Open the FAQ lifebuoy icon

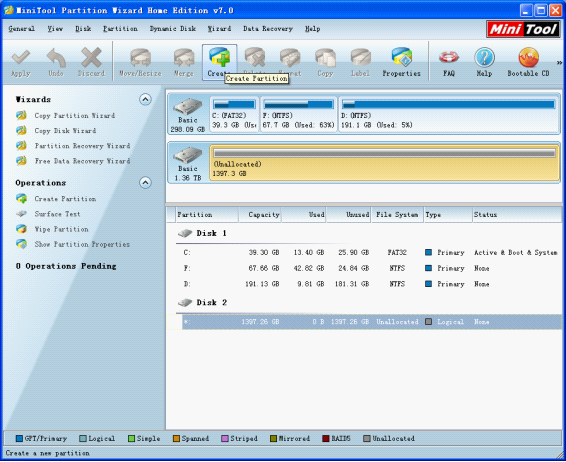449,62
